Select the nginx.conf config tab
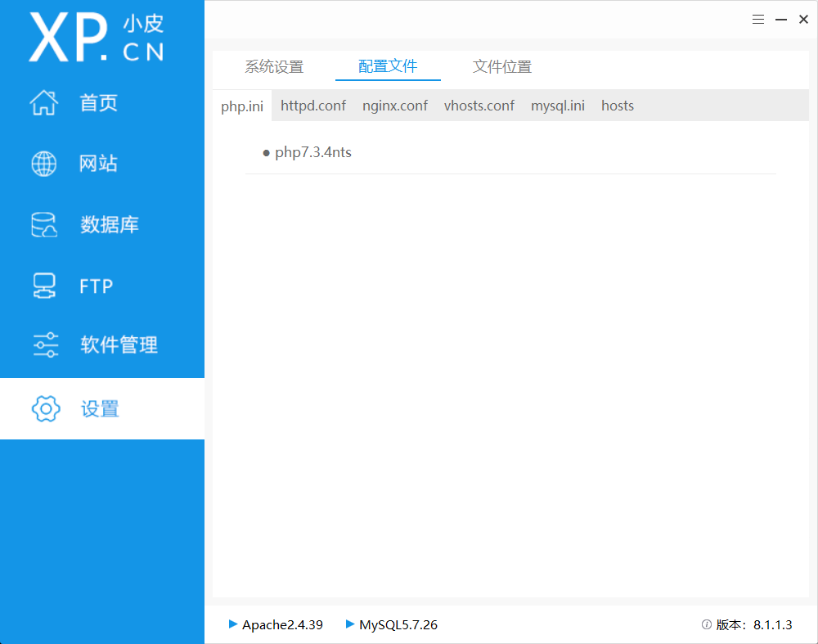 [395, 105]
